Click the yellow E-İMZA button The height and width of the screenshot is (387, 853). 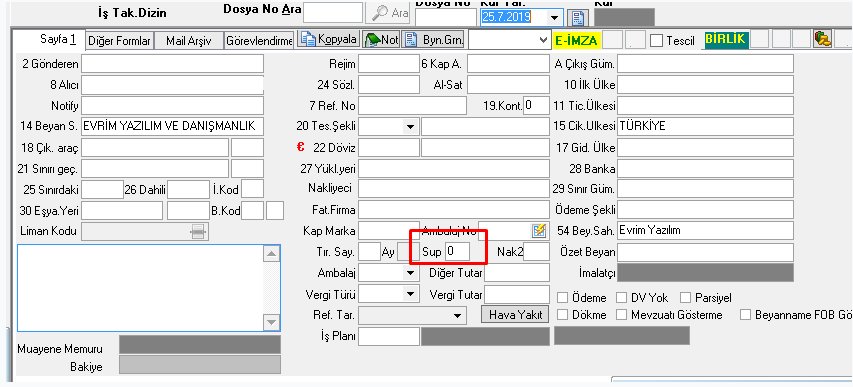point(576,40)
